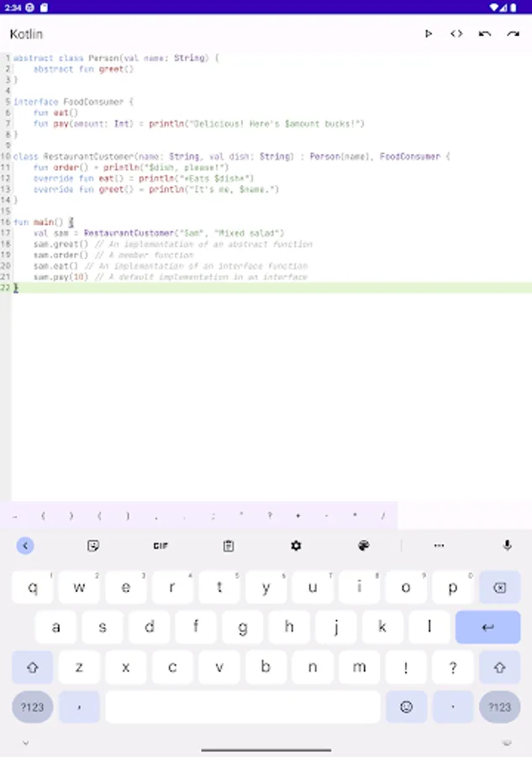Tap the p key
The width and height of the screenshot is (532, 757).
pyautogui.click(x=453, y=588)
